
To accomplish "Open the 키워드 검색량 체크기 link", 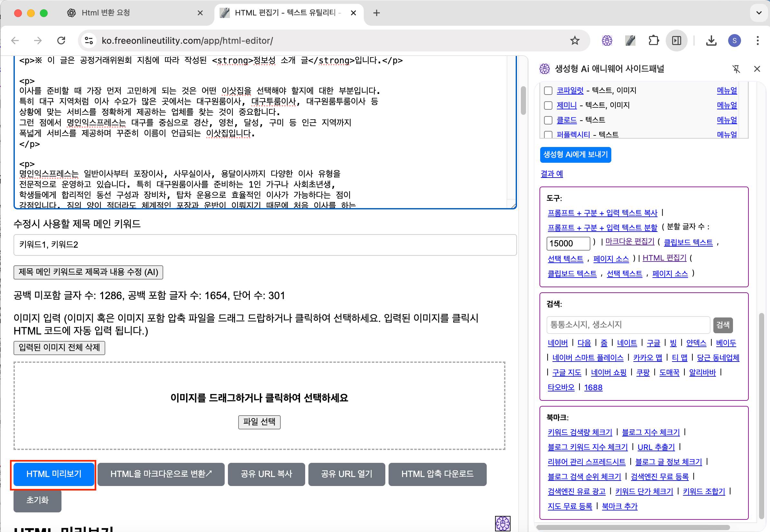I will [580, 432].
